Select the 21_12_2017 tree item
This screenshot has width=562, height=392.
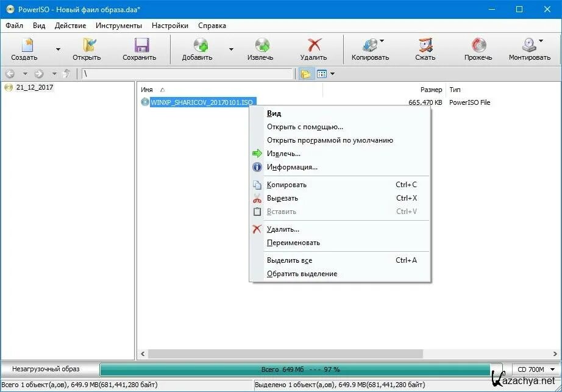point(34,87)
